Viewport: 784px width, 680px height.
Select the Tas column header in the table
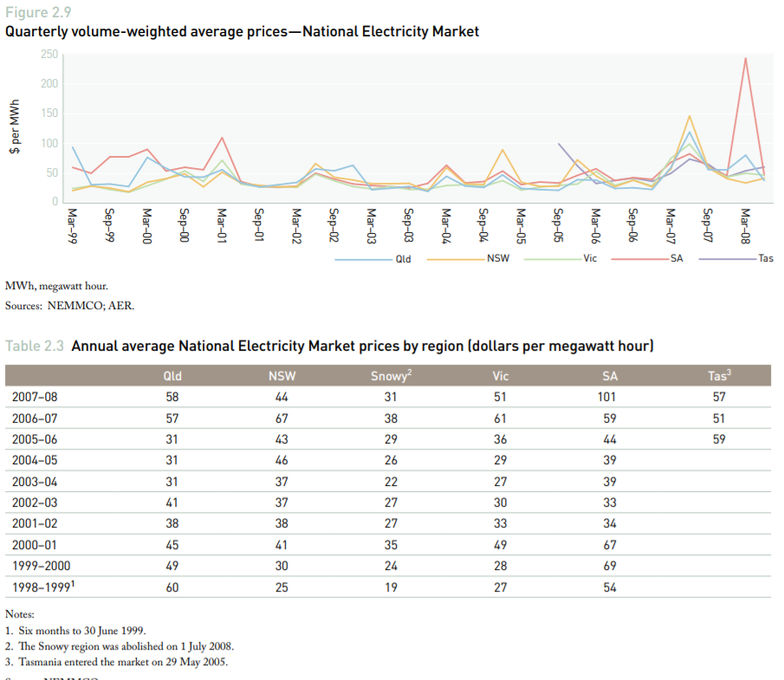[x=719, y=375]
